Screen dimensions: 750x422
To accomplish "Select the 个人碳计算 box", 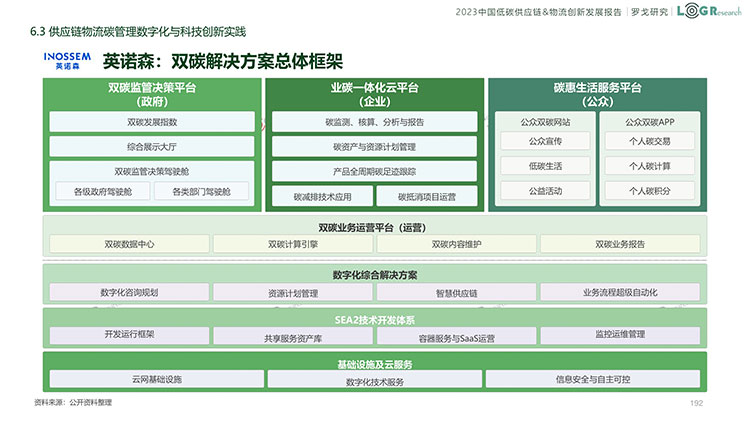I will (x=650, y=166).
